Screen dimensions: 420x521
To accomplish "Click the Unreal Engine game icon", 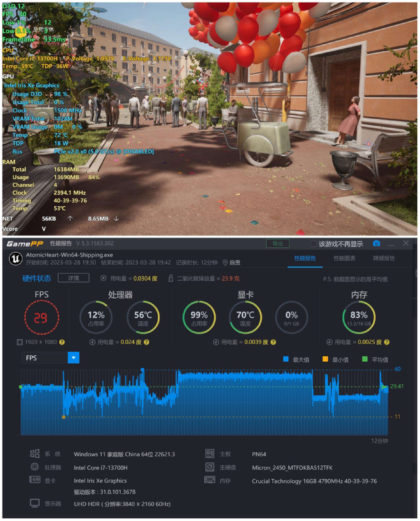I will point(16,259).
